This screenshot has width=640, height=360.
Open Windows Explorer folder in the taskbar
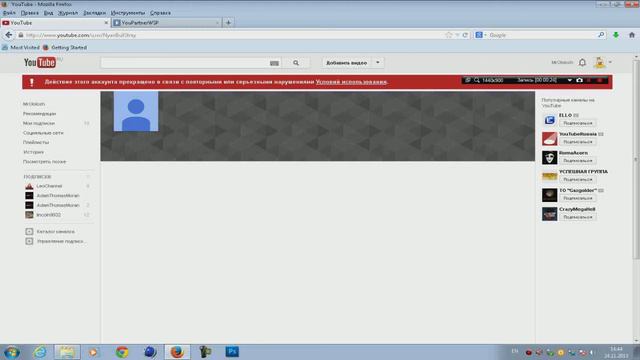pos(67,352)
